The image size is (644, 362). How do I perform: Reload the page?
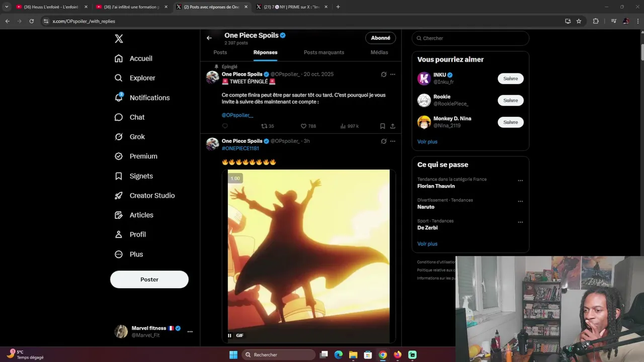(x=31, y=21)
